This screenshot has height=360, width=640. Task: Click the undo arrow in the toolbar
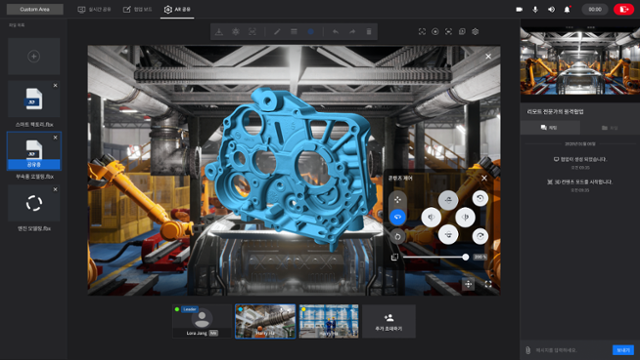336,31
